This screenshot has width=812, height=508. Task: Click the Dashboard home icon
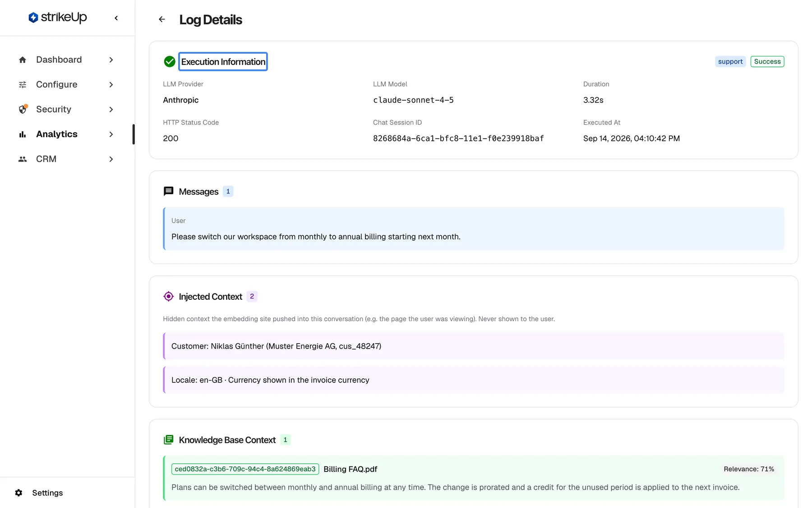(x=23, y=60)
